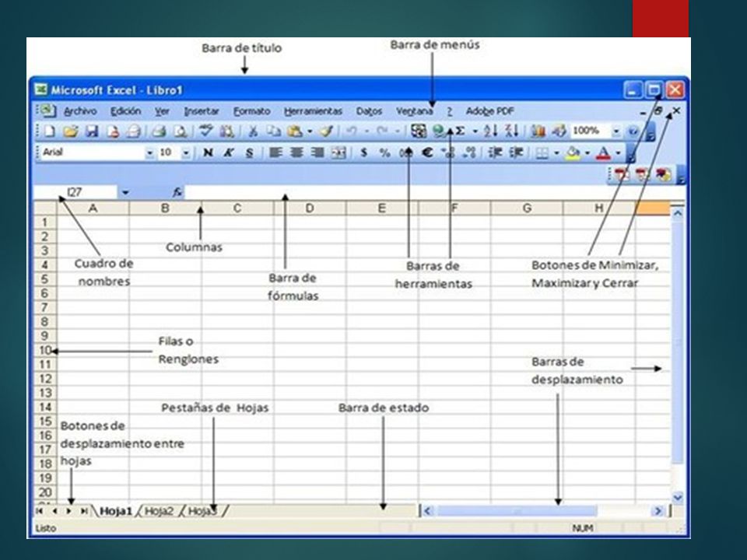Open the Herramientas menu

[313, 111]
